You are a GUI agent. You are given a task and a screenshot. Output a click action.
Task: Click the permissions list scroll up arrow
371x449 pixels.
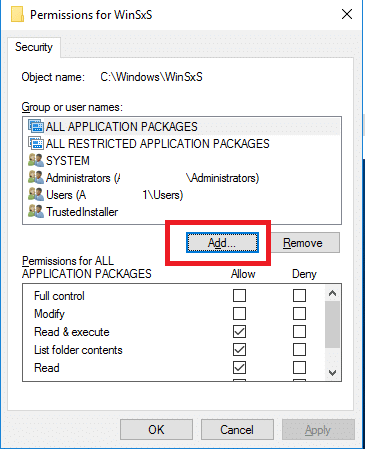[332, 293]
